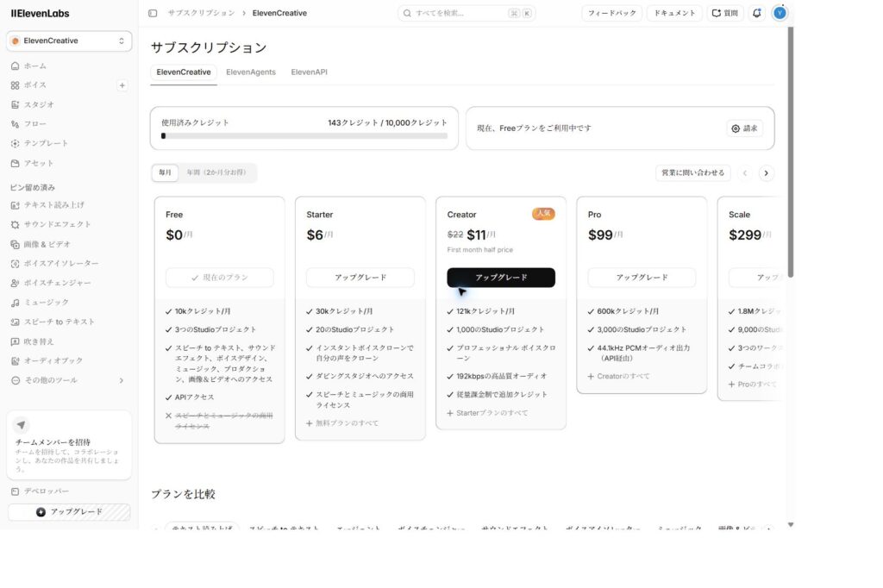Click ElevenCreative breadcrumb
The height and width of the screenshot is (588, 883).
279,13
